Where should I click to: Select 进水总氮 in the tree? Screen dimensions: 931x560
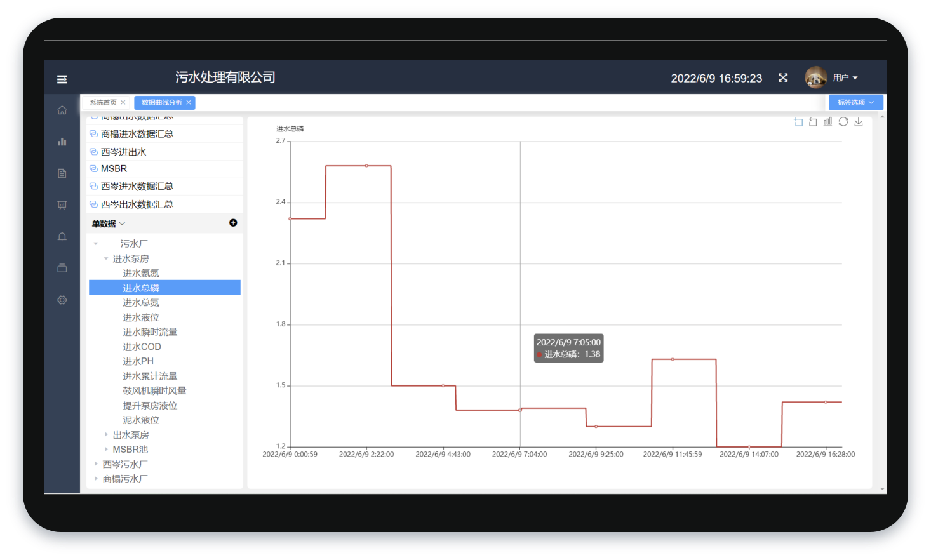(141, 302)
